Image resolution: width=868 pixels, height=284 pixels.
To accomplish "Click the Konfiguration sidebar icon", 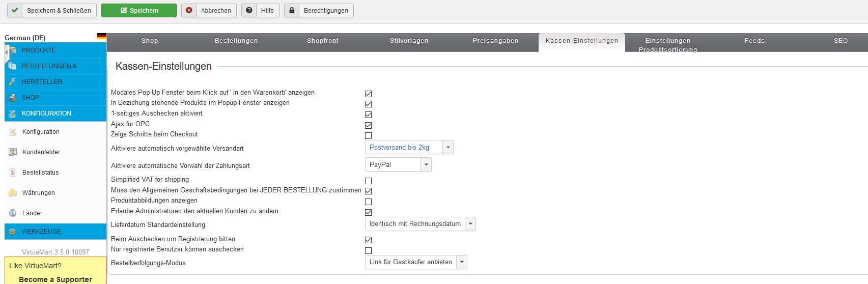I will click(13, 132).
